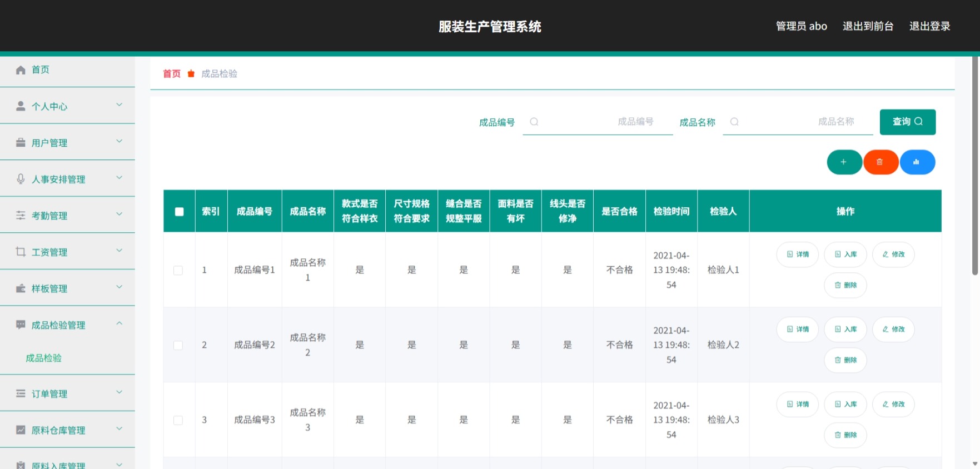
Task: Click the breadcrumb home separator icon
Action: coord(191,74)
